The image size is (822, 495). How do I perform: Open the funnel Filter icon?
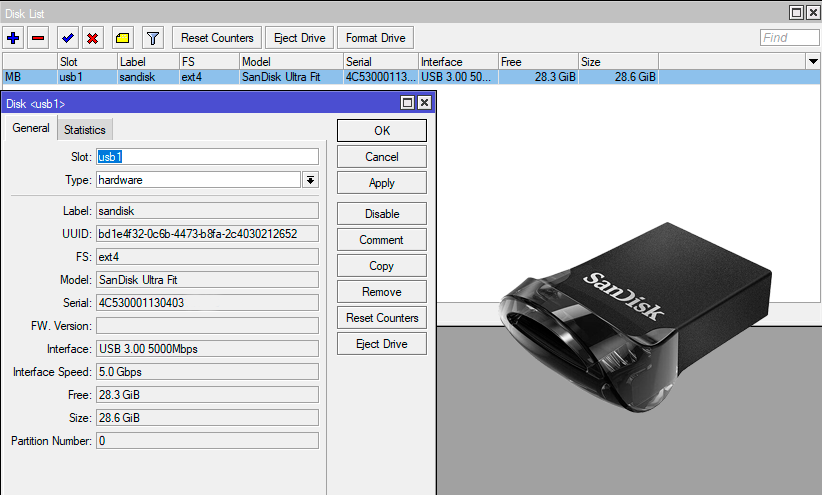(153, 38)
